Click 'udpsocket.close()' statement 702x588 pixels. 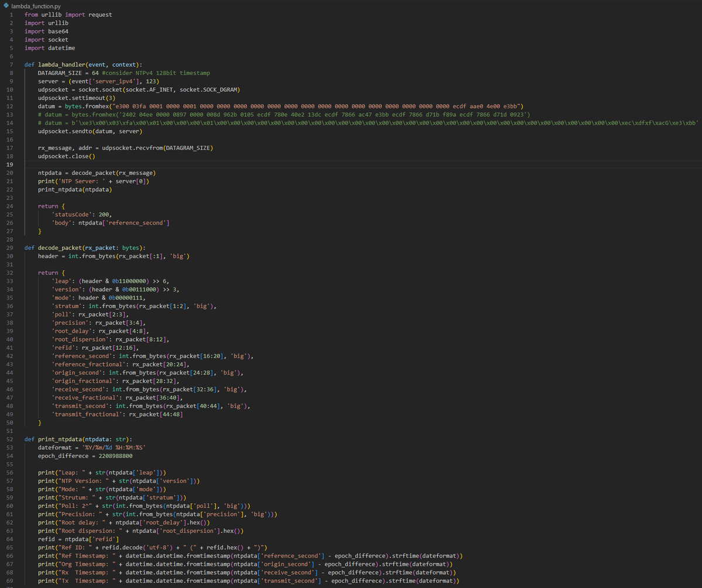click(67, 156)
